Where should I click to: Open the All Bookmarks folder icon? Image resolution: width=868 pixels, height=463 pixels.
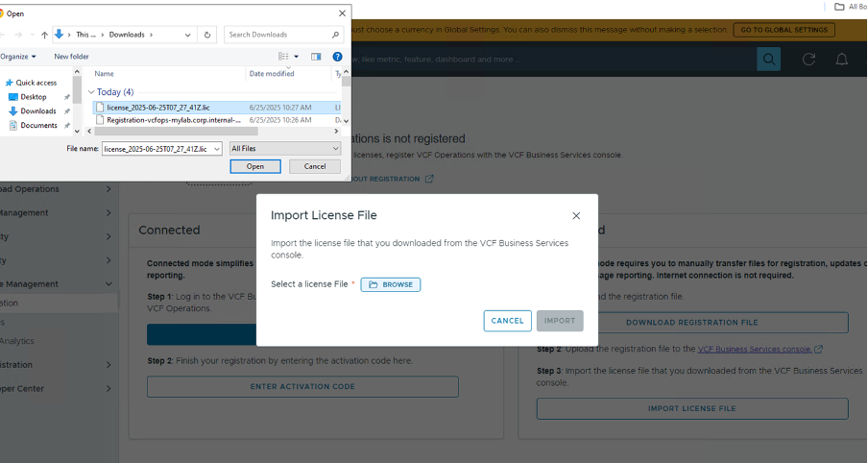coord(839,7)
